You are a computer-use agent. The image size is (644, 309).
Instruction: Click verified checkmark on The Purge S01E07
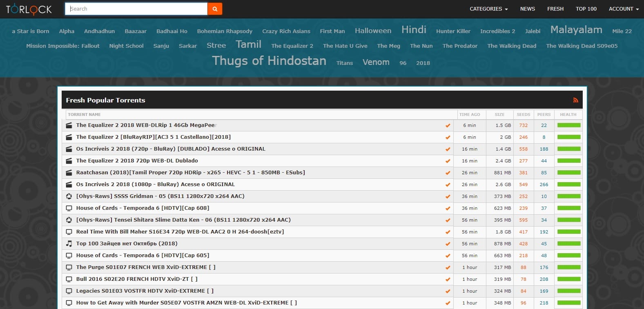(448, 268)
